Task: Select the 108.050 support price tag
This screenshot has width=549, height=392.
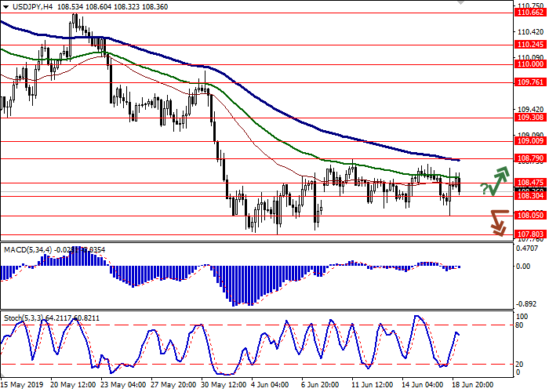Action: pos(529,216)
